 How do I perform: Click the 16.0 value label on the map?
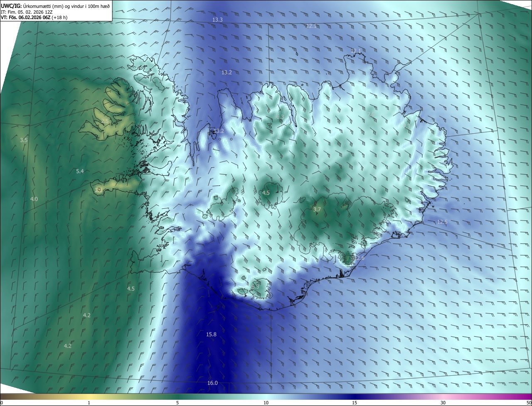212,383
